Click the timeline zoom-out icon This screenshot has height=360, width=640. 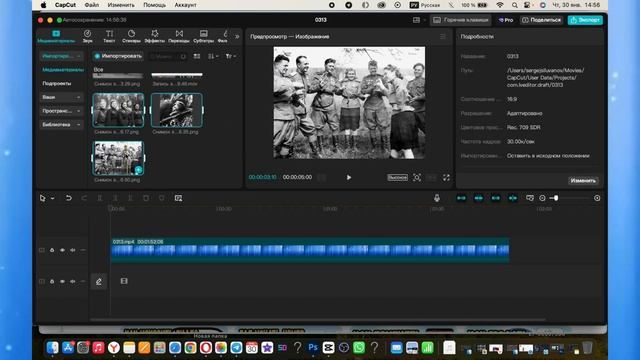coord(542,198)
